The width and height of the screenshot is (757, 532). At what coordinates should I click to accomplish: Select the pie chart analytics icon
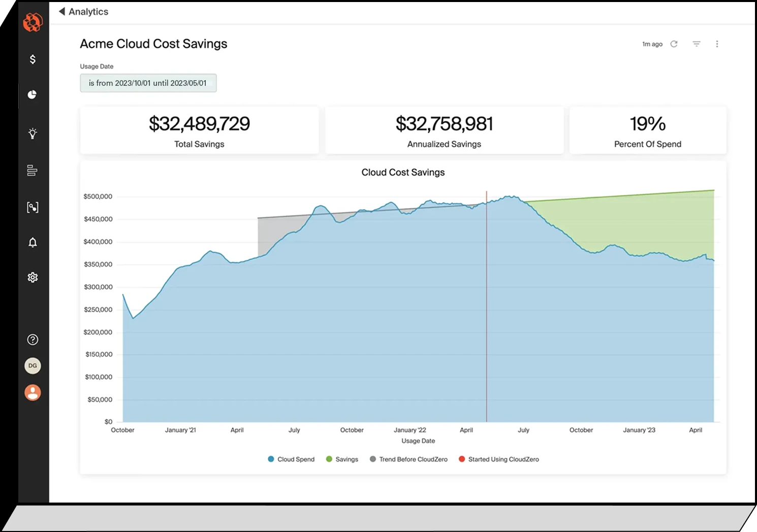point(32,95)
